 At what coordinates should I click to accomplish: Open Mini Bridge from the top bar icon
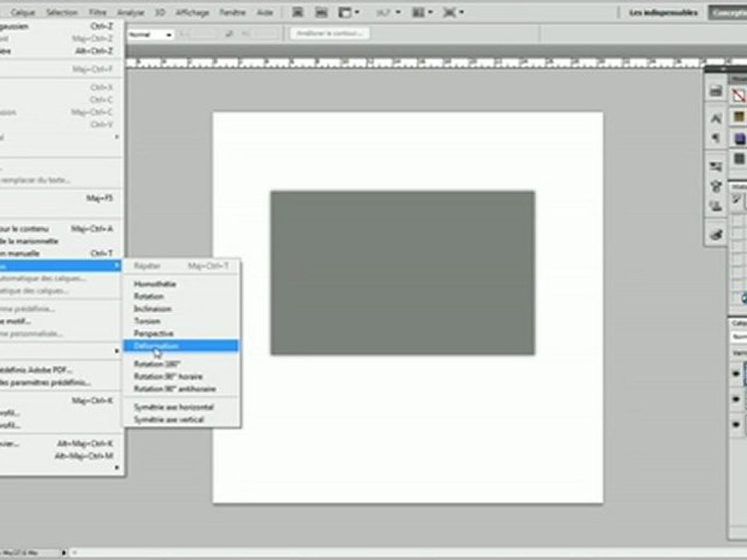pyautogui.click(x=321, y=12)
